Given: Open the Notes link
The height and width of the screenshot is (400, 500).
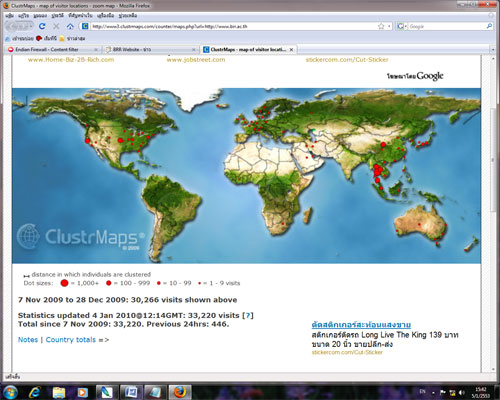Looking at the screenshot, I should tap(28, 340).
